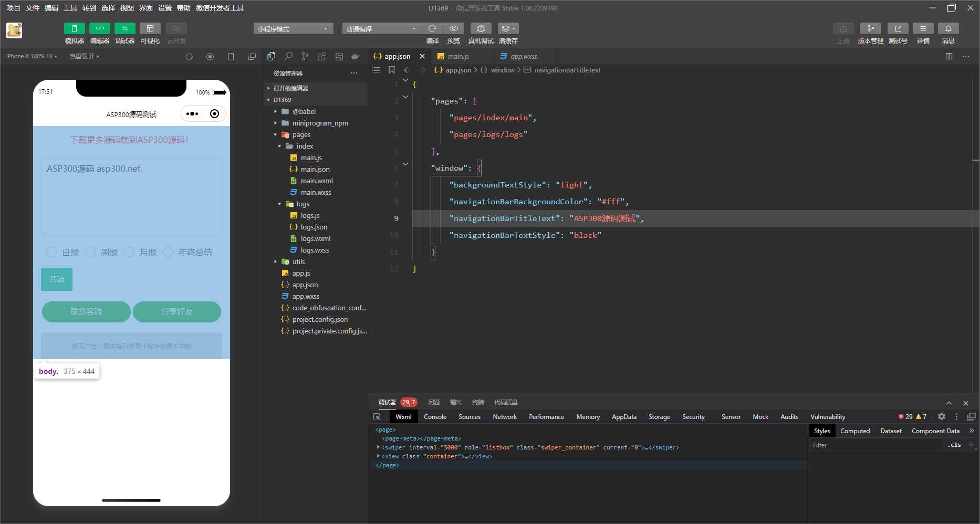Viewport: 980px width, 524px height.
Task: Click the split editor icon
Action: (949, 56)
